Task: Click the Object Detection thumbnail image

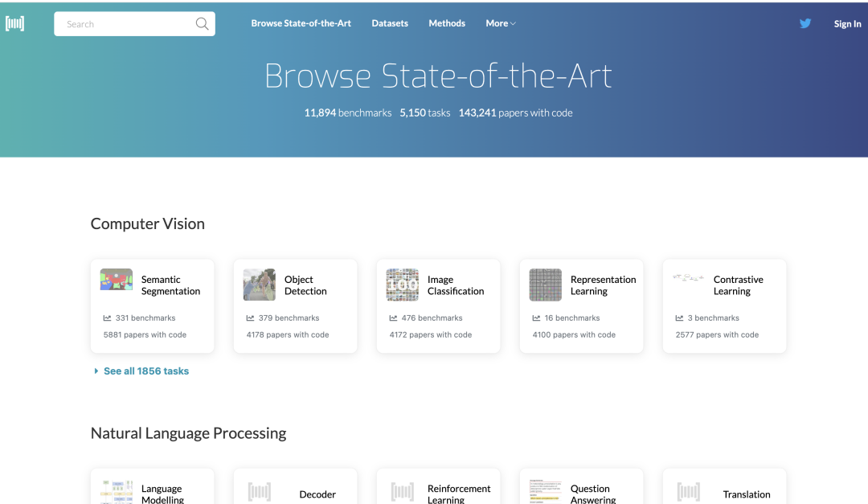Action: coord(259,285)
